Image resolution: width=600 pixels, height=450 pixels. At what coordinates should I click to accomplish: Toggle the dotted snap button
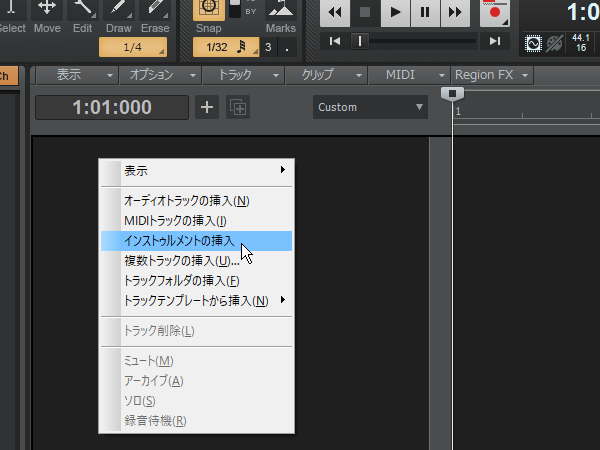[x=287, y=47]
